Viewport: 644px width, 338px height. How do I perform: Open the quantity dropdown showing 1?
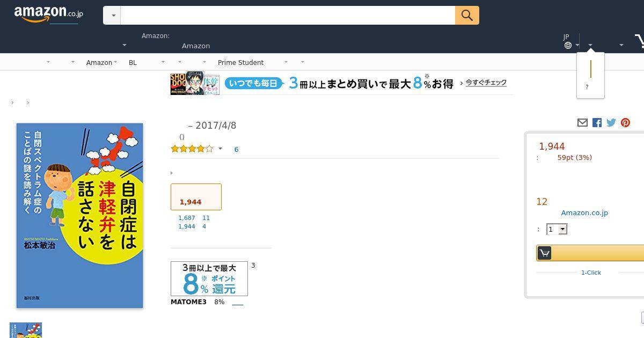tap(557, 229)
